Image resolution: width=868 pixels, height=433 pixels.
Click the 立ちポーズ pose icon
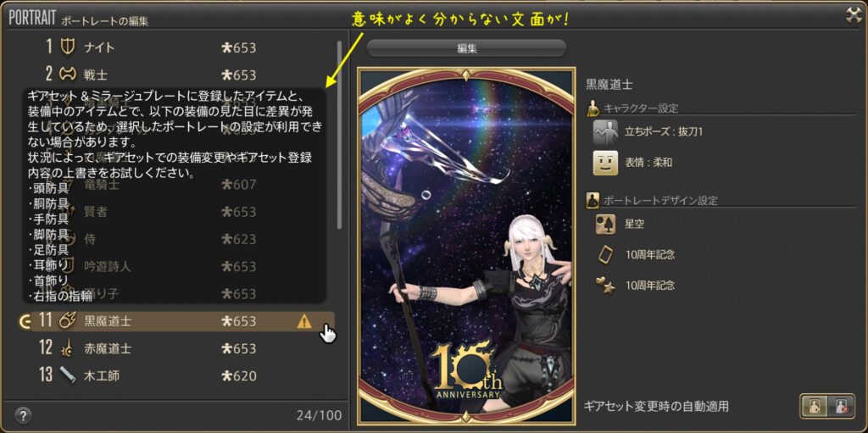pyautogui.click(x=605, y=132)
